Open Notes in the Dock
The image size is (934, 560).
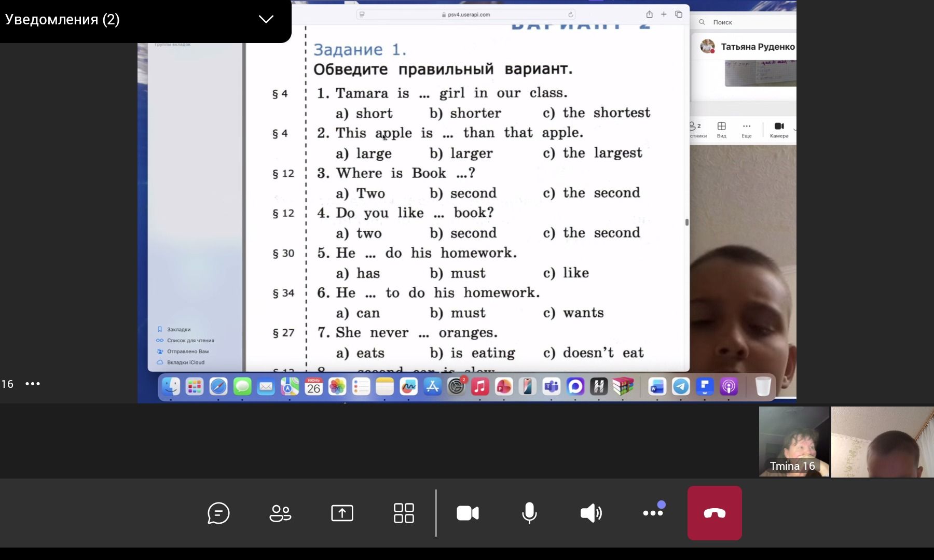pyautogui.click(x=385, y=386)
